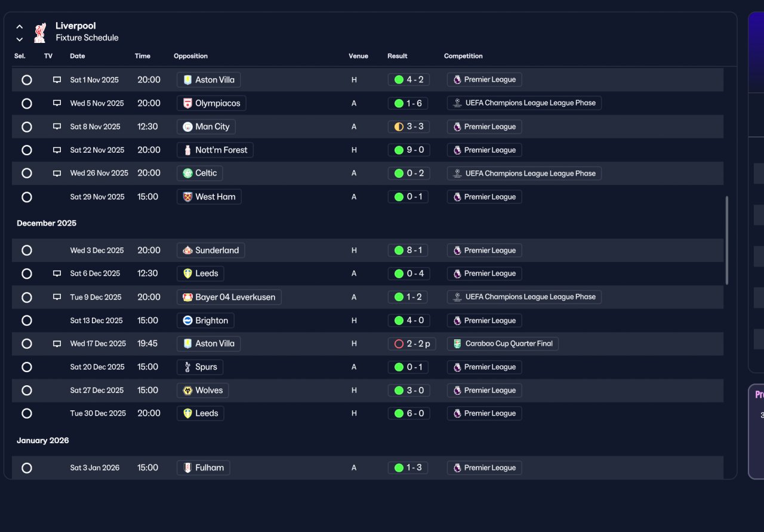Open Champions League competition for Olympiacos match

[524, 103]
